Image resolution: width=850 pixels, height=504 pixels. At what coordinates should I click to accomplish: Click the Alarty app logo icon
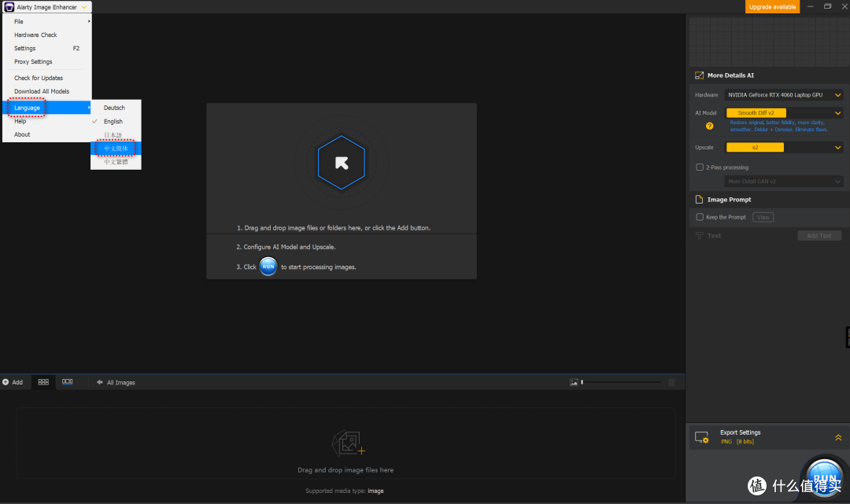[x=9, y=7]
